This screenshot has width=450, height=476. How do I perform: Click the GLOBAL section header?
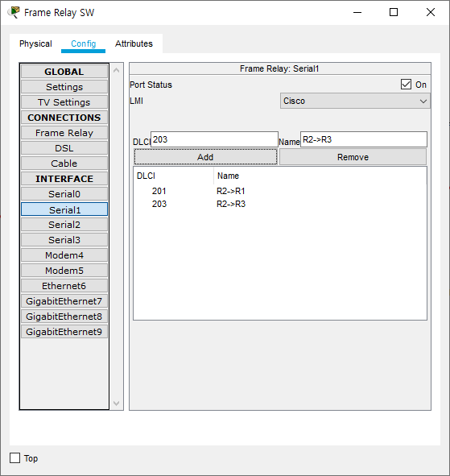pyautogui.click(x=64, y=72)
